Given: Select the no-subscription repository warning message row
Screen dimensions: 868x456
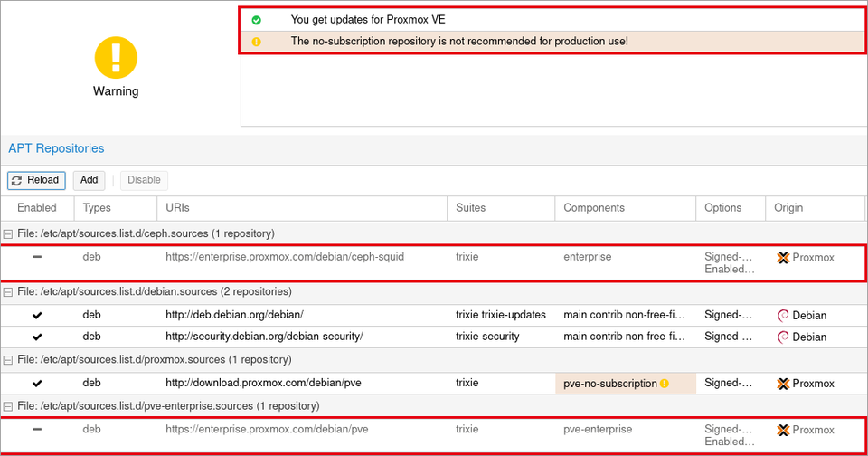Looking at the screenshot, I should (x=553, y=42).
